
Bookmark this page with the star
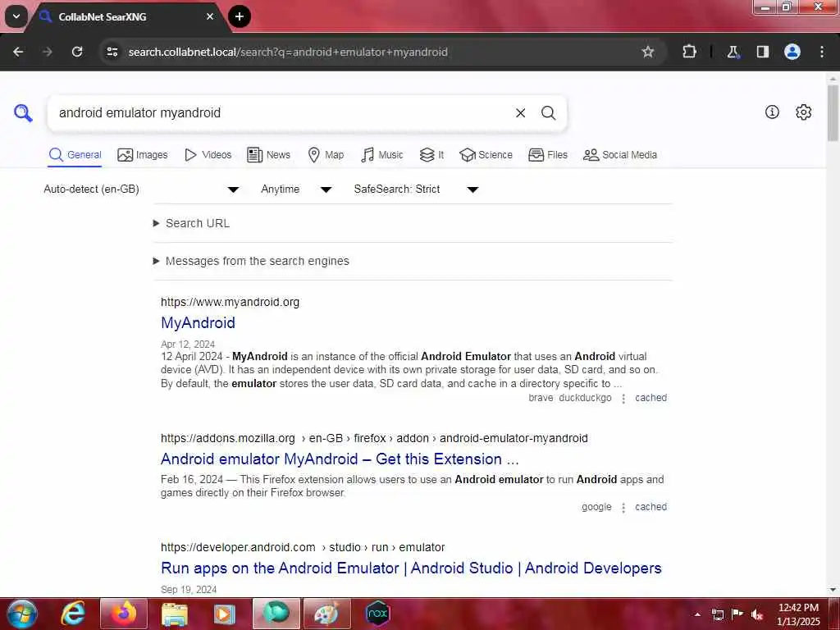pos(648,52)
